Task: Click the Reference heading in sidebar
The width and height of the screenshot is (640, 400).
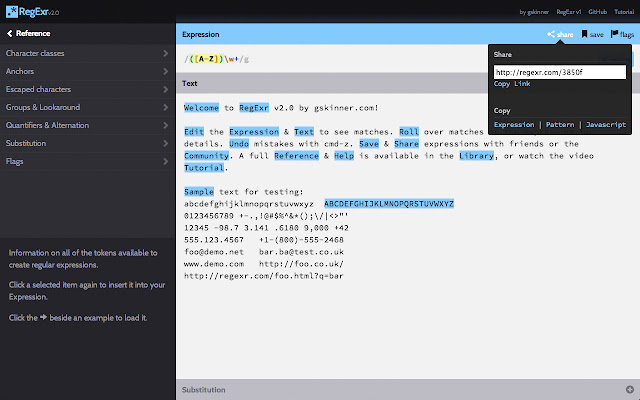Action: click(x=33, y=33)
